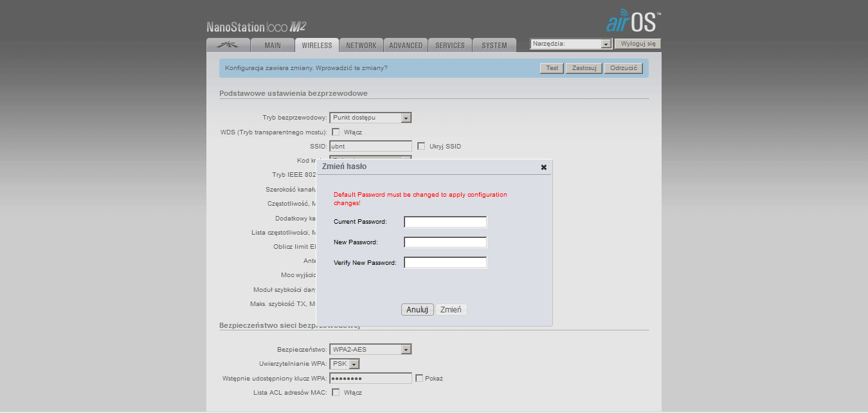Toggle the WDS Włącz checkbox
Viewport: 868px width, 414px height.
[x=336, y=132]
